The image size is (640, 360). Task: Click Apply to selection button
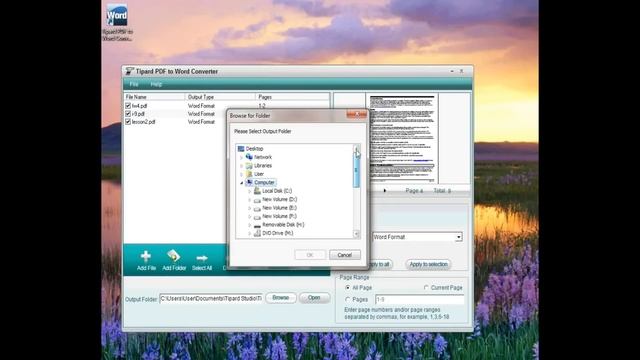click(428, 264)
